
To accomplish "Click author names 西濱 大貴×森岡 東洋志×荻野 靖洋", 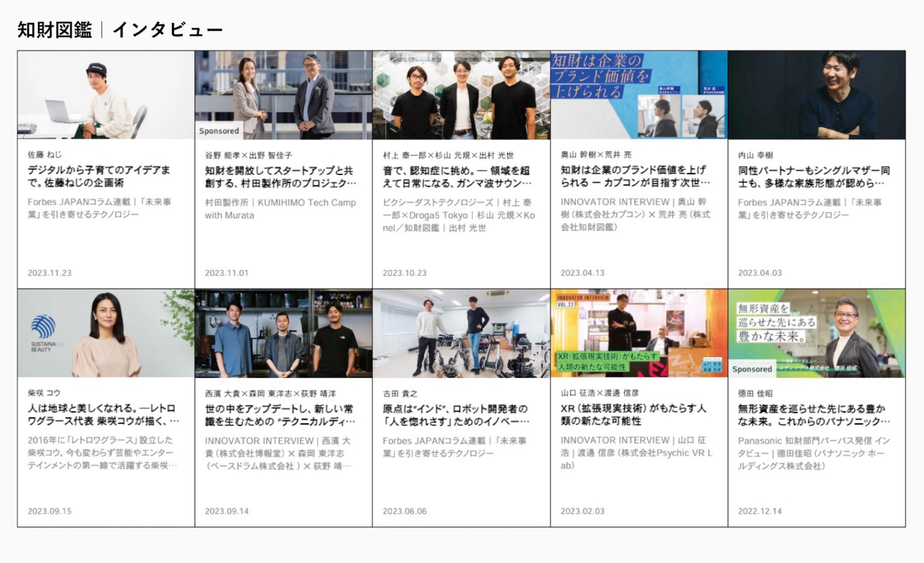I will click(x=271, y=393).
